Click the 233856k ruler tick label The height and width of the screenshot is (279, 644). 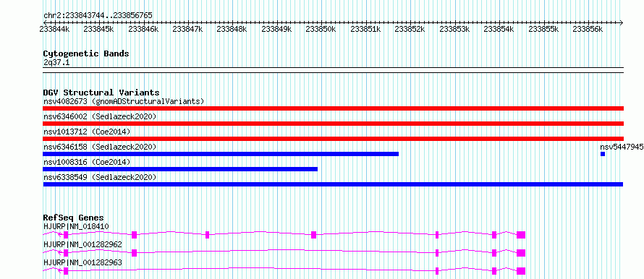point(588,29)
